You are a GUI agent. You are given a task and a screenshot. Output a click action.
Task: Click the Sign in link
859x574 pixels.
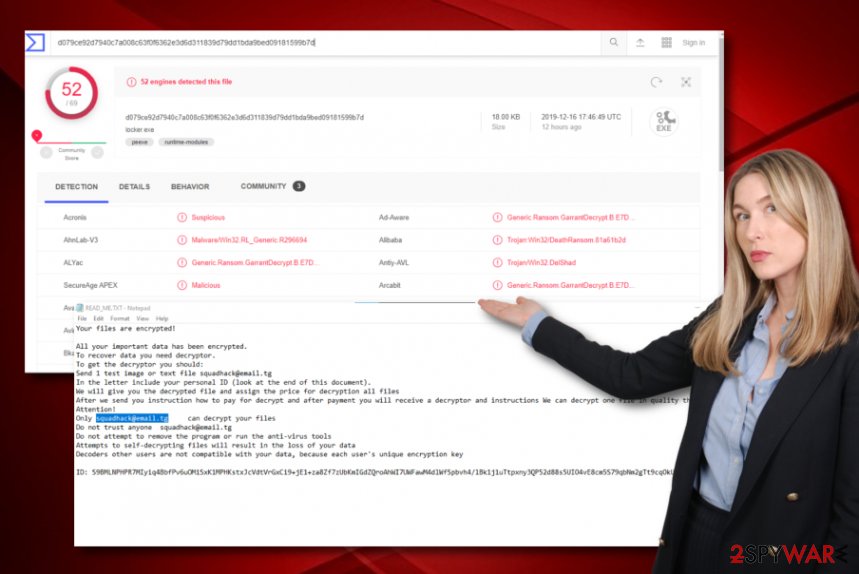click(x=694, y=42)
